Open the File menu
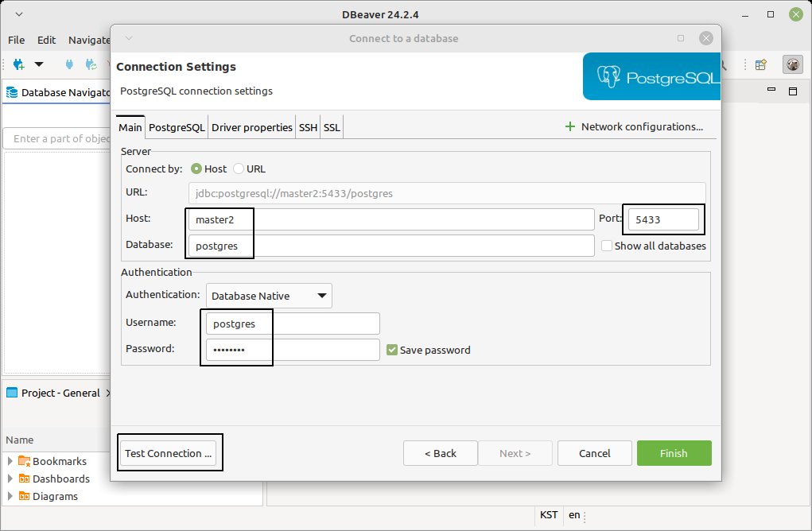This screenshot has width=812, height=531. (17, 39)
